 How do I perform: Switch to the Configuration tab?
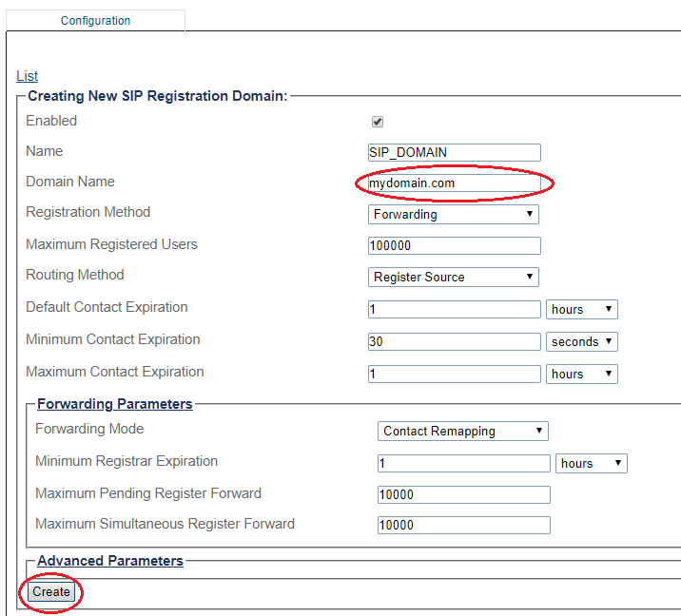coord(95,20)
